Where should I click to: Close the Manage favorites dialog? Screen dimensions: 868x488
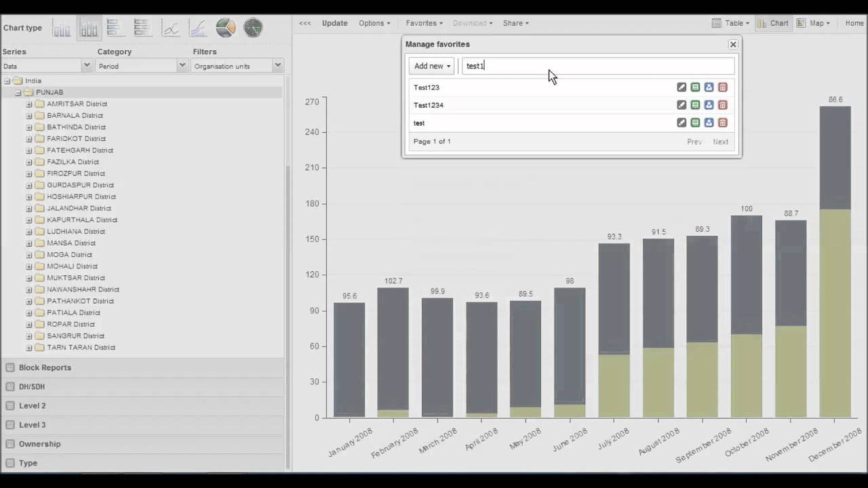(x=733, y=44)
